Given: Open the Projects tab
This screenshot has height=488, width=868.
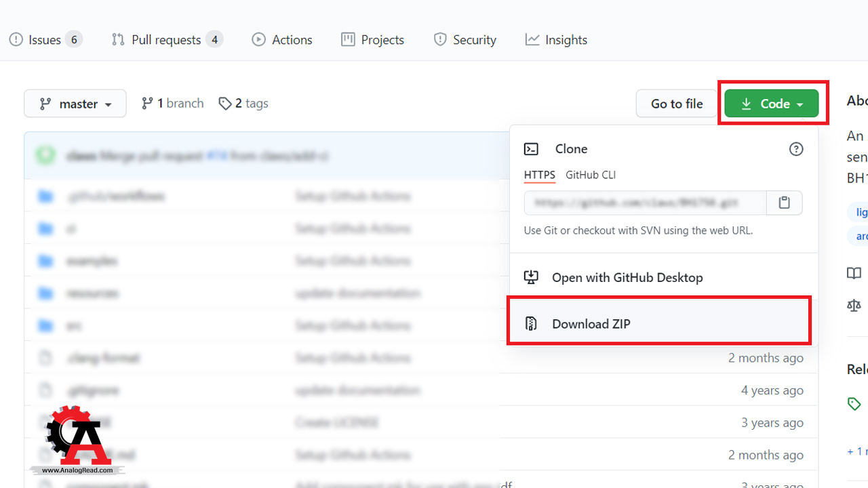Looking at the screenshot, I should point(372,40).
